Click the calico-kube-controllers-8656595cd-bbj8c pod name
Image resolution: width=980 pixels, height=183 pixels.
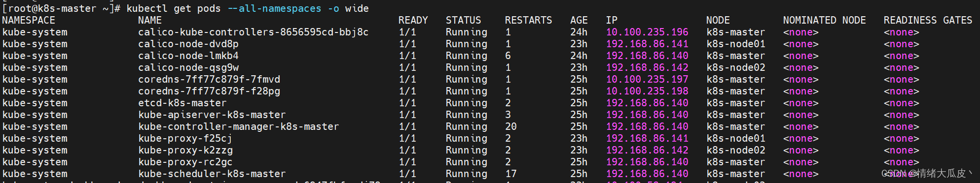253,32
